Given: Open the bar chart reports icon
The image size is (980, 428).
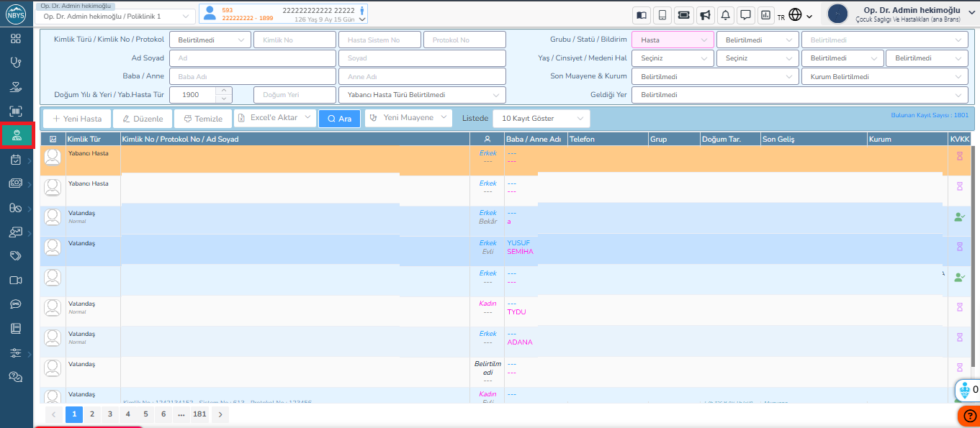Looking at the screenshot, I should pos(765,15).
